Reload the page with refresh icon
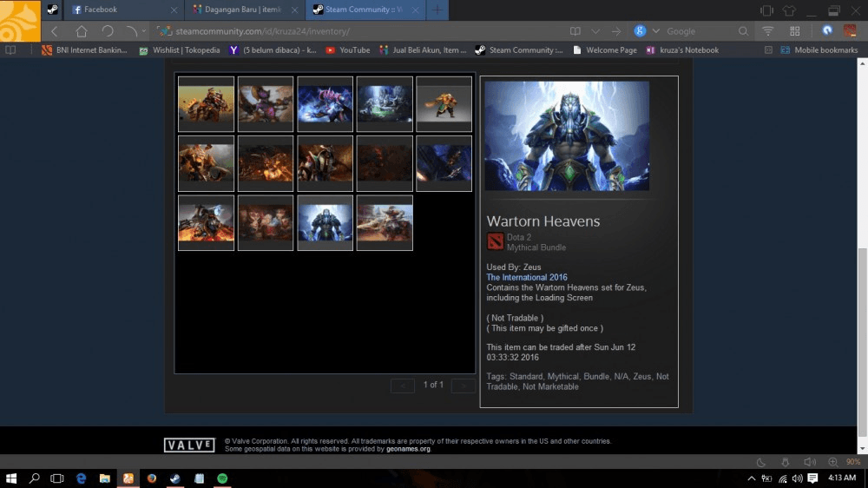This screenshot has width=868, height=488. point(108,31)
